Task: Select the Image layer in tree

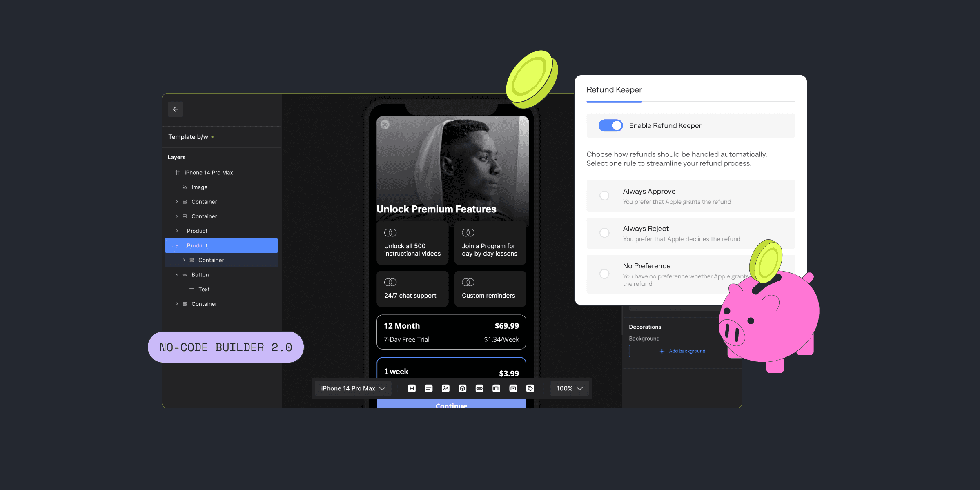Action: (x=199, y=187)
